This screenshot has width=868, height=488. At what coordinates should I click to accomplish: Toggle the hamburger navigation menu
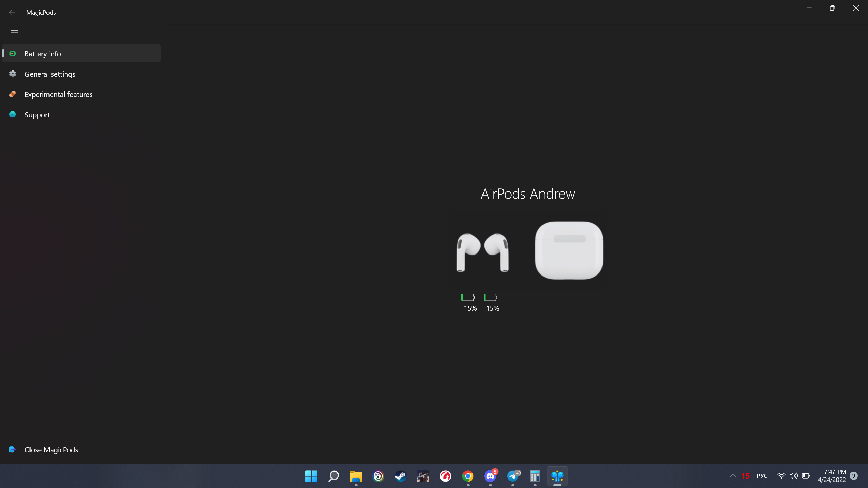click(14, 33)
